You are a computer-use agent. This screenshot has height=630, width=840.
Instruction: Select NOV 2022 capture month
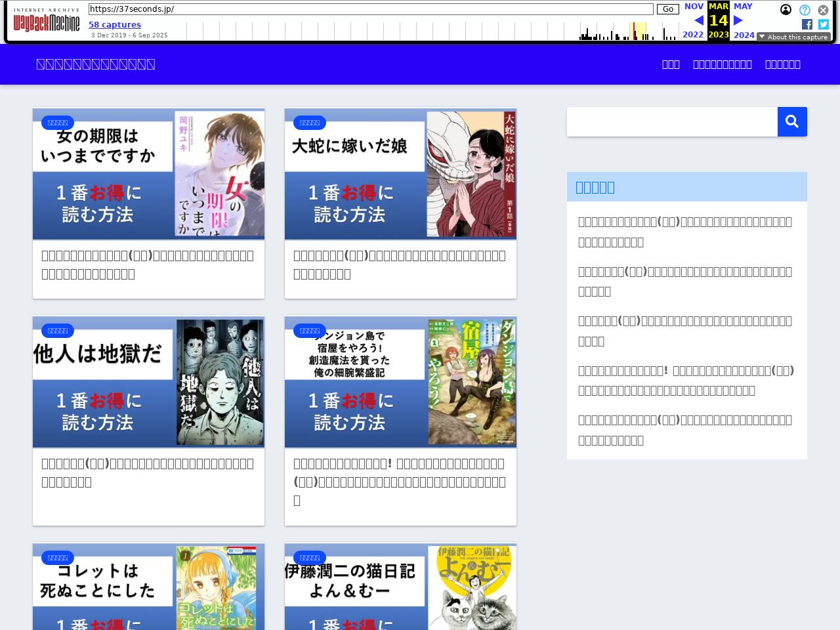pyautogui.click(x=694, y=7)
